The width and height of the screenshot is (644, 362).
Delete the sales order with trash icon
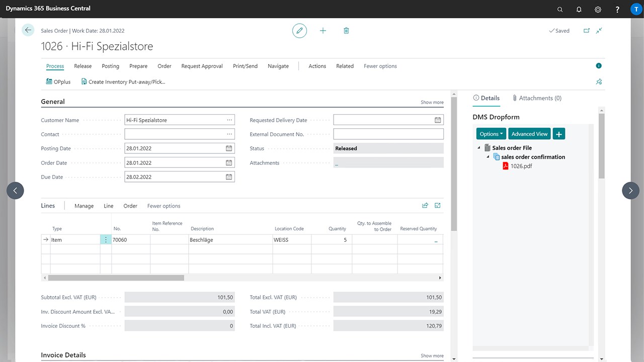[x=346, y=31]
